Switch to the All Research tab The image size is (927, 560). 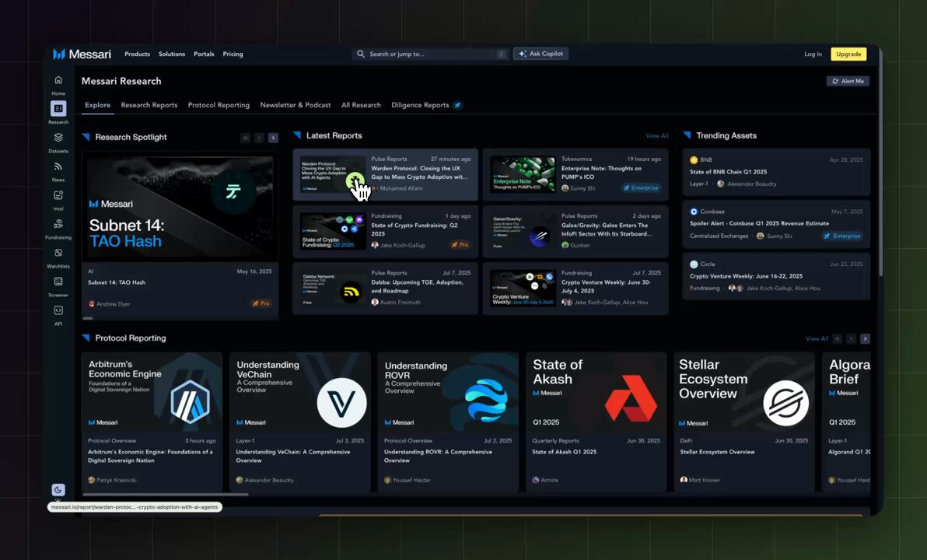[361, 105]
